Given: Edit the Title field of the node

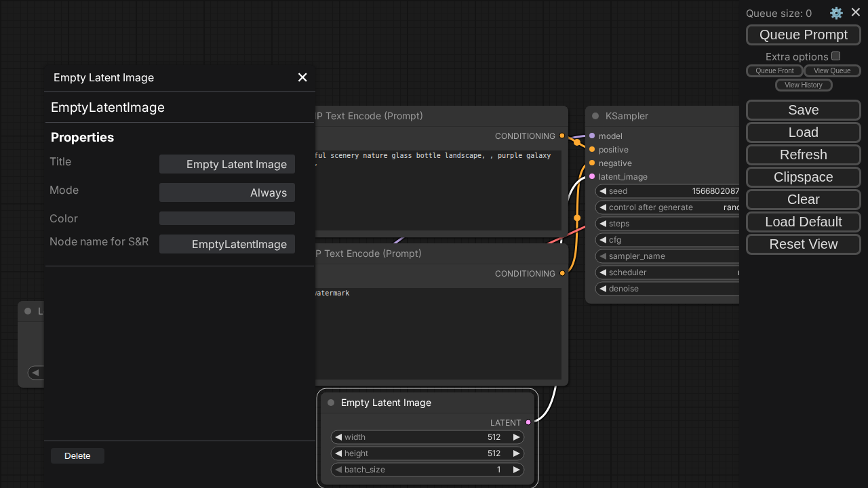Looking at the screenshot, I should [x=227, y=164].
